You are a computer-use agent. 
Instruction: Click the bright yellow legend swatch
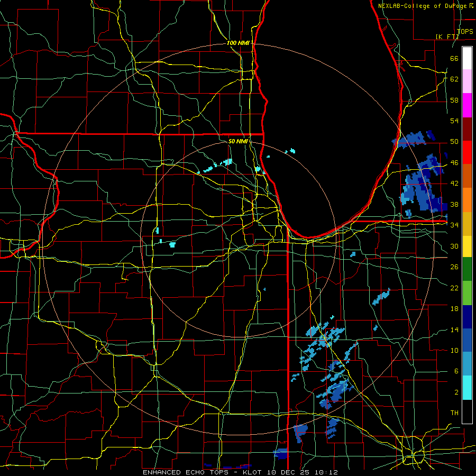467,246
